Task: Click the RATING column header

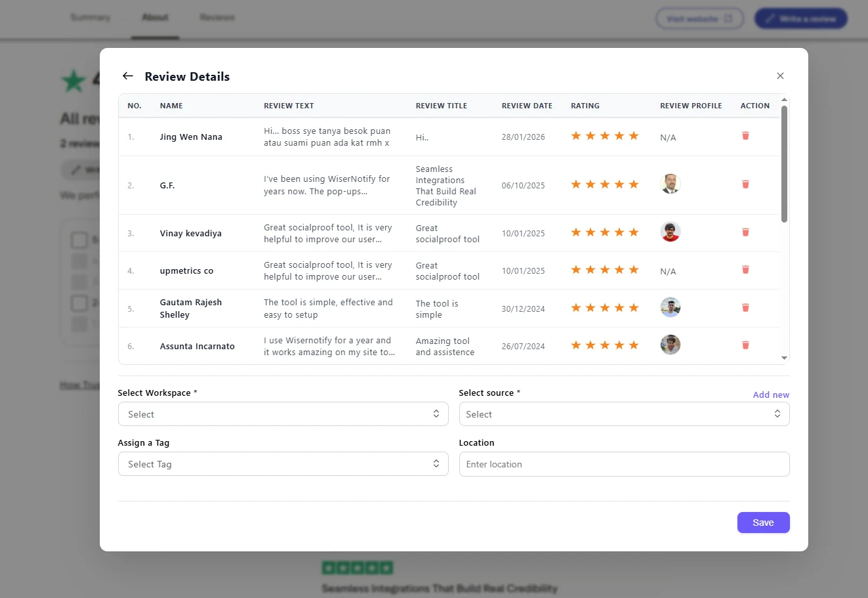Action: [585, 106]
